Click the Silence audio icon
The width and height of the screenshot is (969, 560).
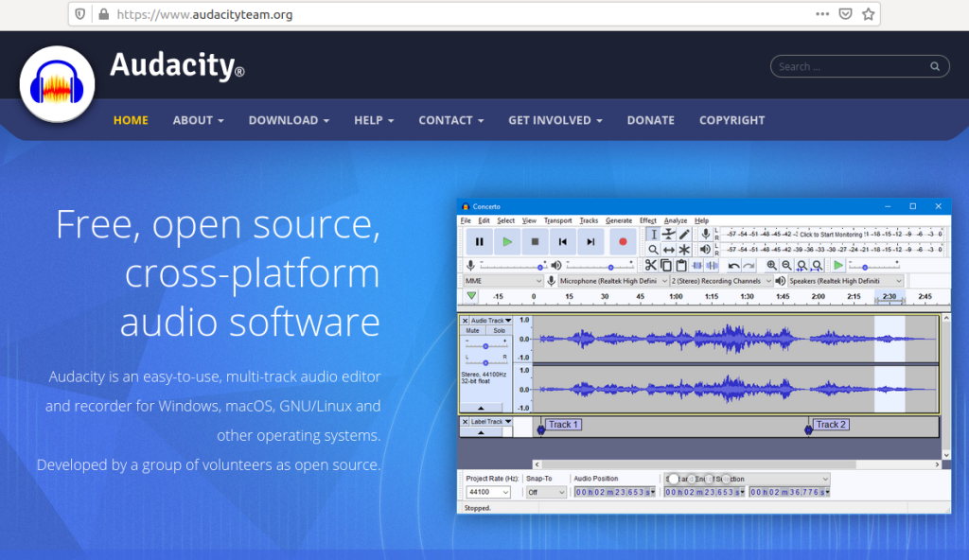point(713,265)
